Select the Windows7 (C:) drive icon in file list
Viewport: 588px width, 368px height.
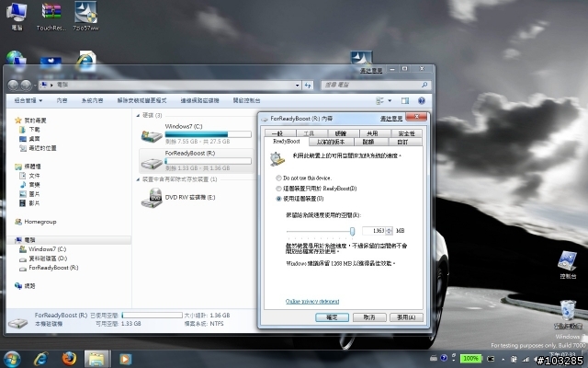[152, 135]
